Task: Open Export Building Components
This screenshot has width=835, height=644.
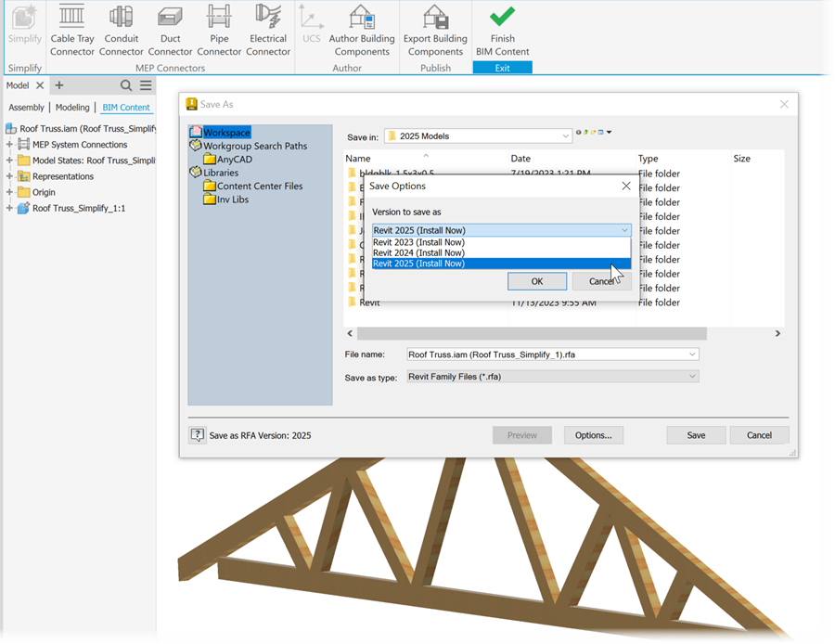Action: pos(435,31)
